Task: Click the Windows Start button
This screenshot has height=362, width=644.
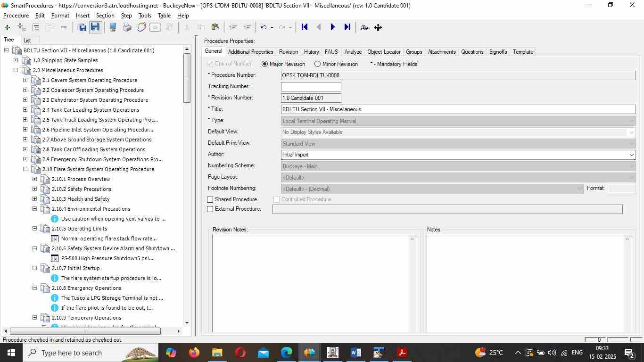Action: [11, 353]
